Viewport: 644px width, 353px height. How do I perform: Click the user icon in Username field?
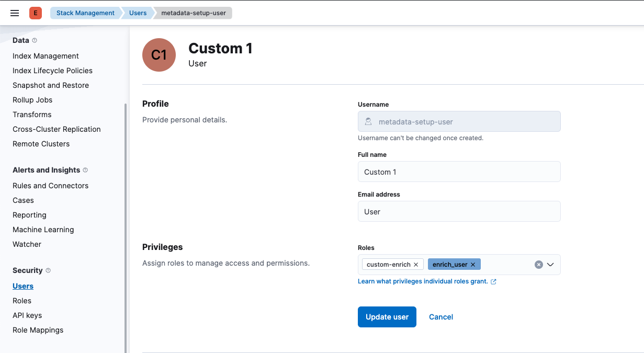click(x=368, y=121)
